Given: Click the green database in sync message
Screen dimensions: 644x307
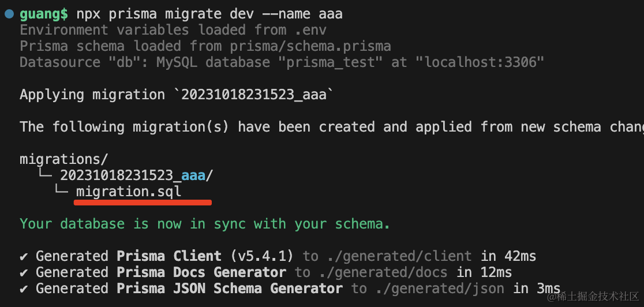Looking at the screenshot, I should (x=205, y=224).
